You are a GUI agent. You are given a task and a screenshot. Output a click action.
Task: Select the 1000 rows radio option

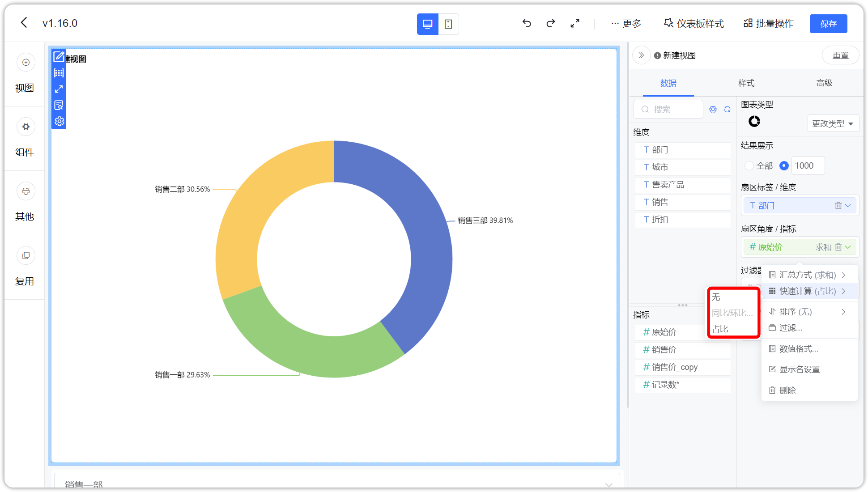pos(784,166)
